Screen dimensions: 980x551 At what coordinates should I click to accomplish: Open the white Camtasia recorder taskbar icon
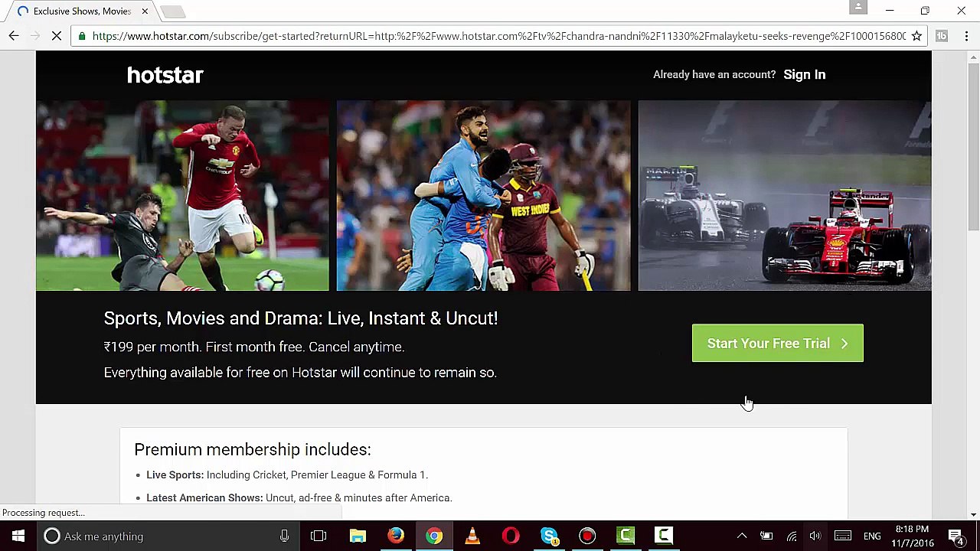(x=664, y=536)
